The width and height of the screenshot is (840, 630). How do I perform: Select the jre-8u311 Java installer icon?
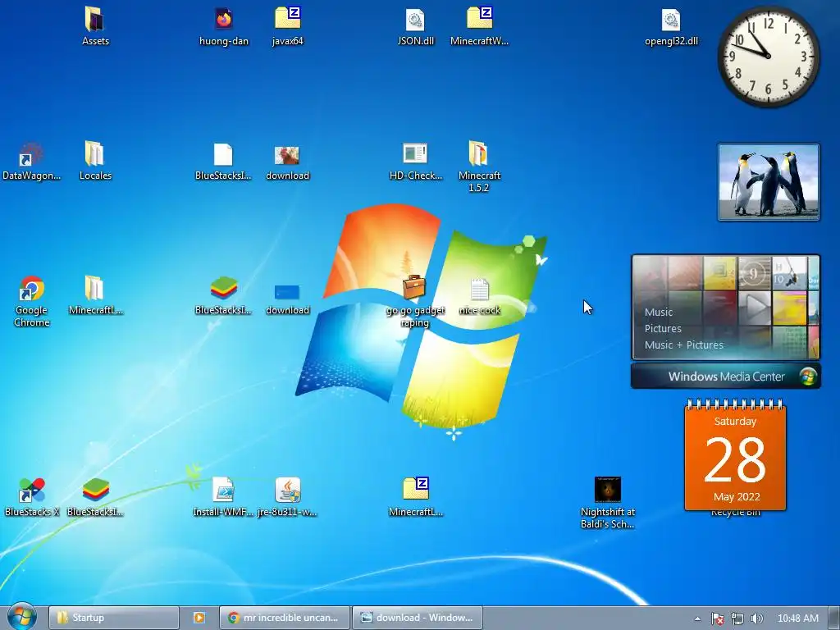point(287,491)
